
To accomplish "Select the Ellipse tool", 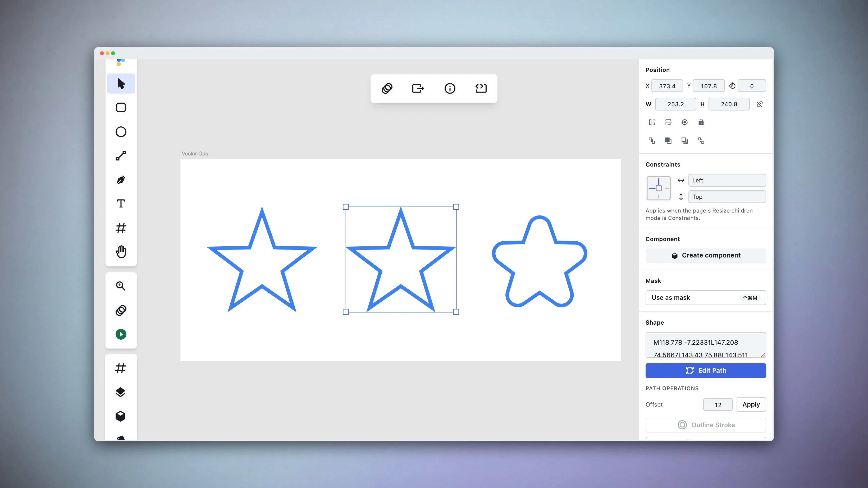I will tap(121, 132).
